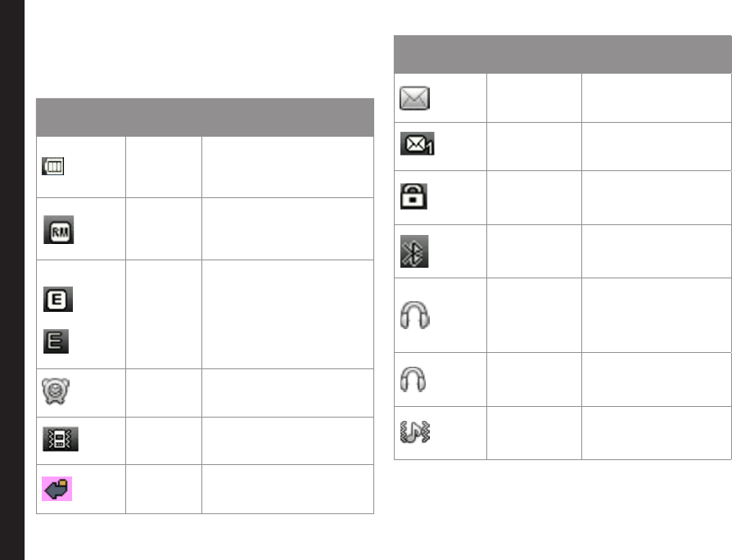Select the smaller headphones icon
732x560 pixels.
click(413, 379)
